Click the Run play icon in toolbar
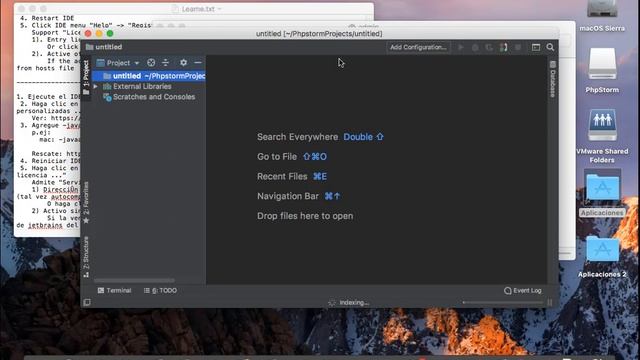The height and width of the screenshot is (360, 640). click(461, 47)
